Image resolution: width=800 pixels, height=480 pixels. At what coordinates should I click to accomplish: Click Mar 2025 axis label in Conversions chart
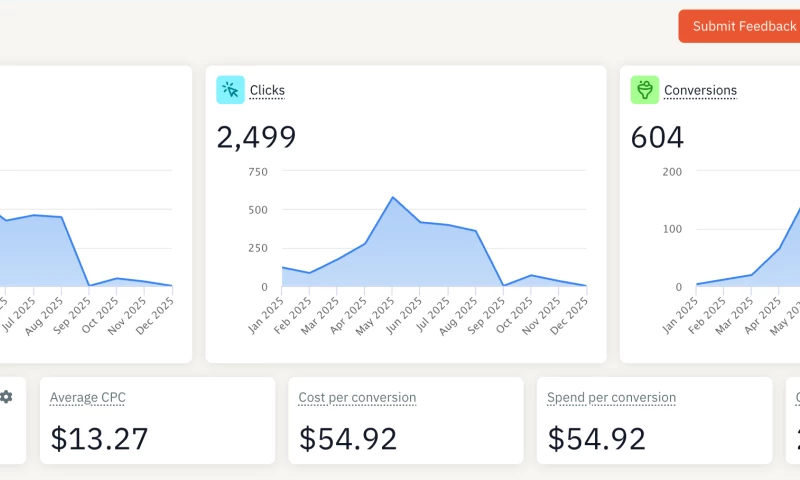pyautogui.click(x=735, y=316)
